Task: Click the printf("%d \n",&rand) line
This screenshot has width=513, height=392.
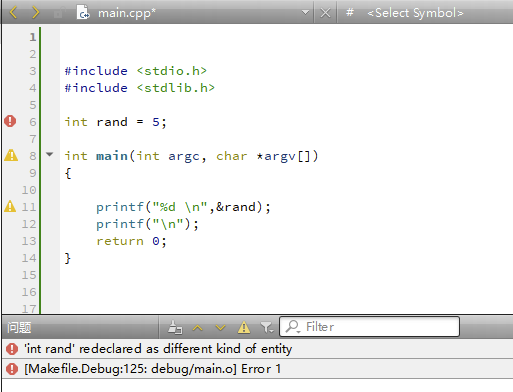Action: pyautogui.click(x=183, y=207)
